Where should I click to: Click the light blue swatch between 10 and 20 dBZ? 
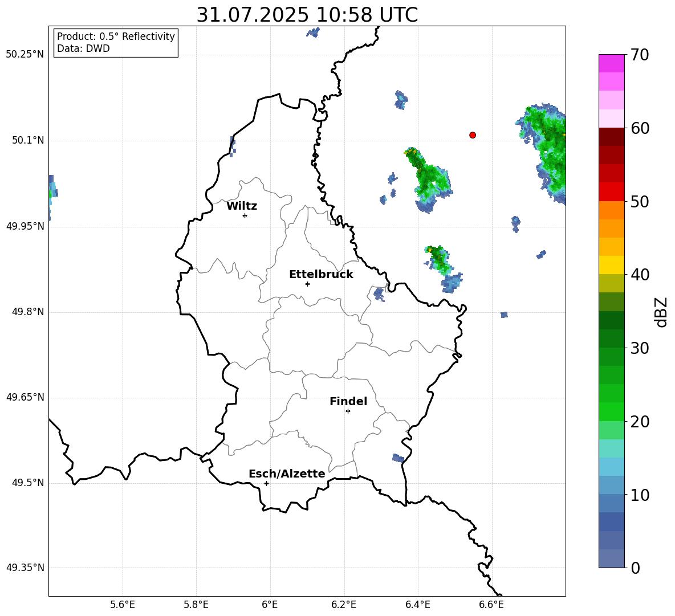pos(611,467)
